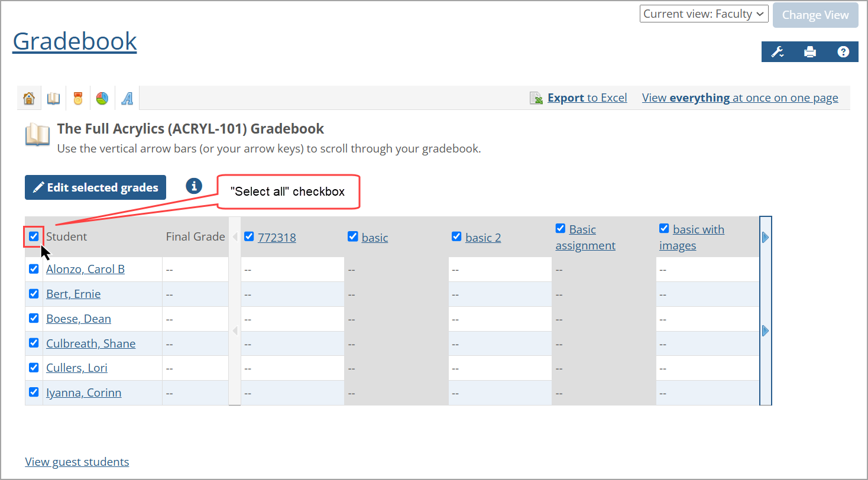Viewport: 868px width, 480px height.
Task: Toggle the basic with images column checkbox
Action: click(x=664, y=228)
